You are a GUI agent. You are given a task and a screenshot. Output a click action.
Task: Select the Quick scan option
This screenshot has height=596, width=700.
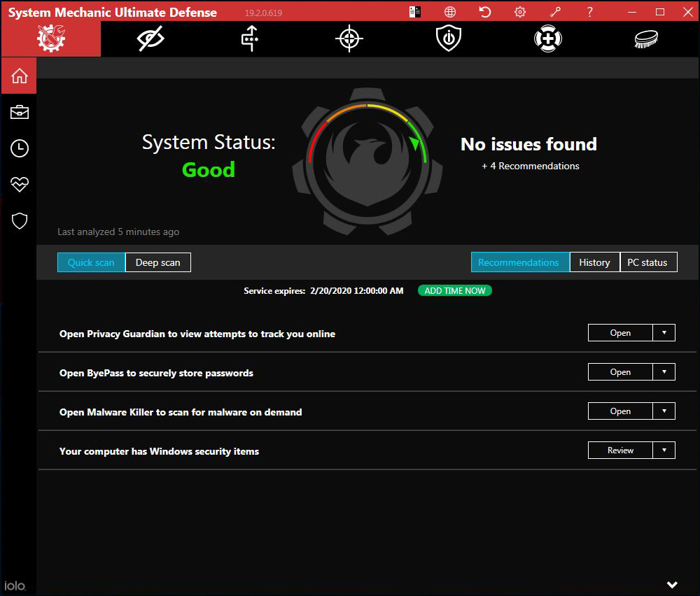pos(91,262)
